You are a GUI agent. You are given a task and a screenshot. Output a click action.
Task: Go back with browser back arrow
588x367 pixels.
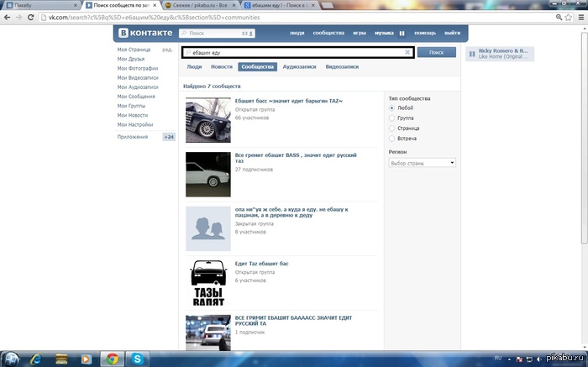(x=7, y=18)
